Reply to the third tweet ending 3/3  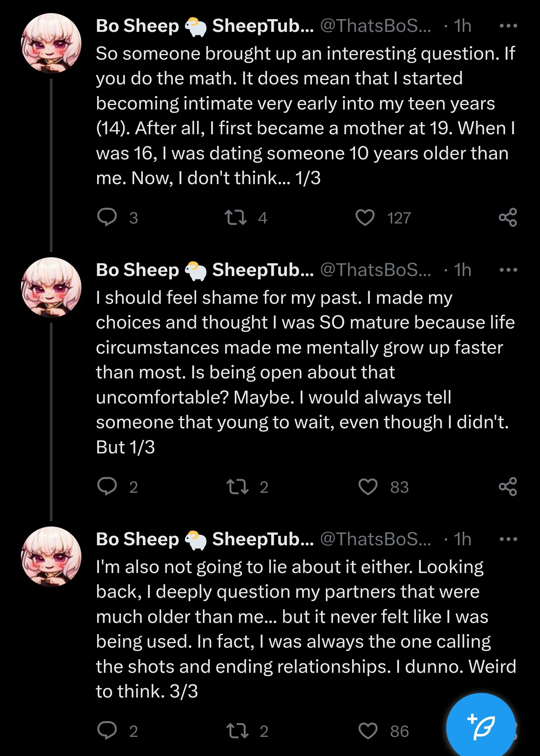coord(107,730)
